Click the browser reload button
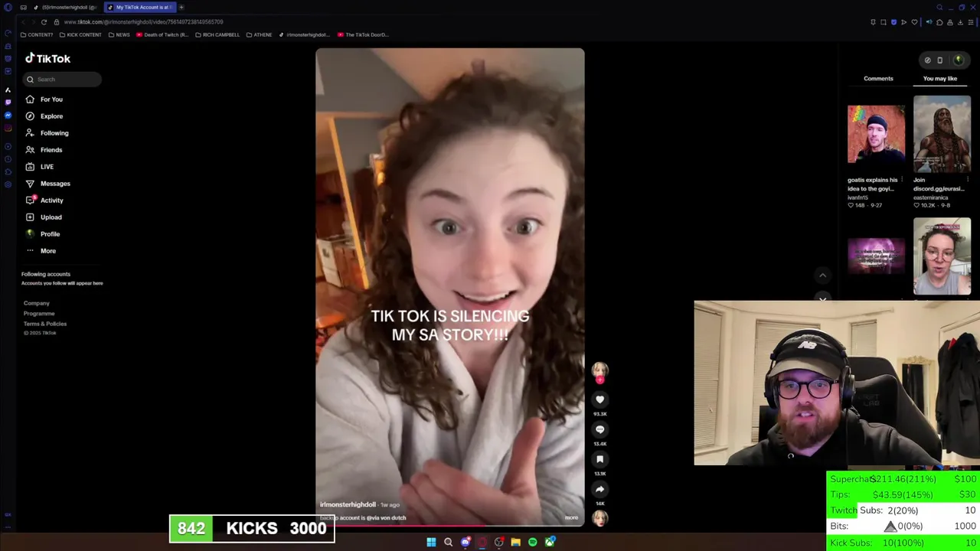980x551 pixels. [x=44, y=22]
